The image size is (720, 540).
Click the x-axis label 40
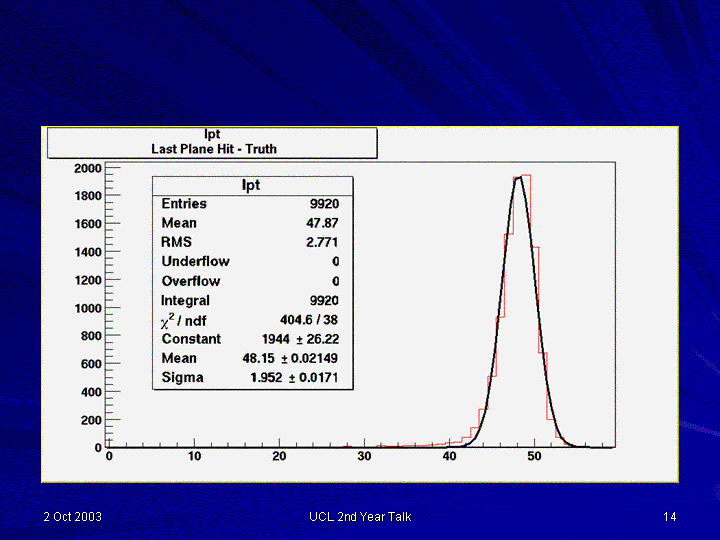point(449,456)
